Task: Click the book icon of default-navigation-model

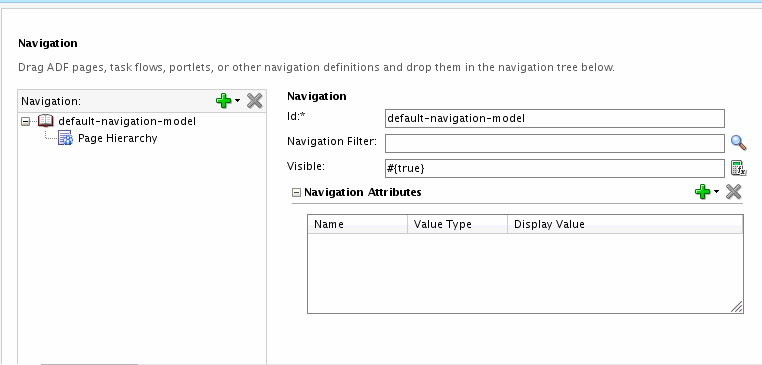Action: point(46,121)
